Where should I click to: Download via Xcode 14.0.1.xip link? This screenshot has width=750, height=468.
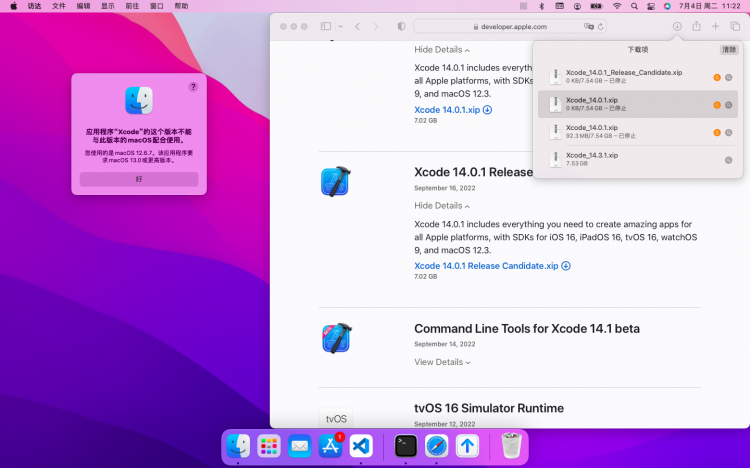pyautogui.click(x=447, y=110)
